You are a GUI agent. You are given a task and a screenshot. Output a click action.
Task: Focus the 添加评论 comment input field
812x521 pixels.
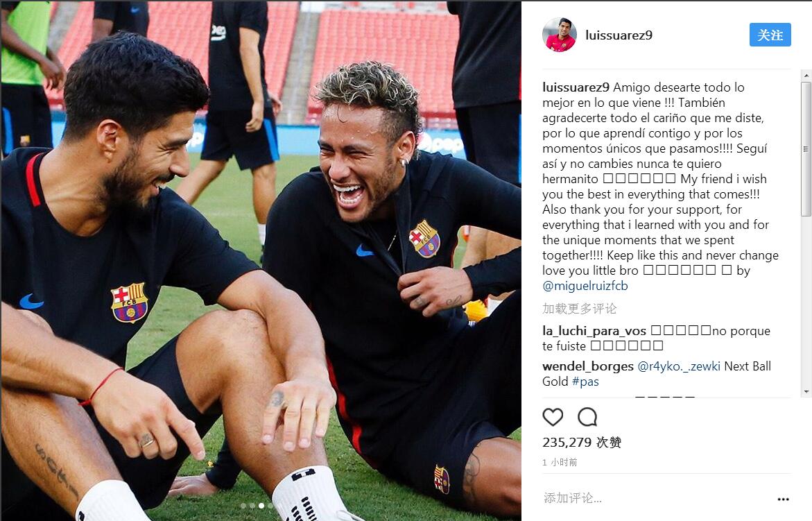tap(657, 498)
